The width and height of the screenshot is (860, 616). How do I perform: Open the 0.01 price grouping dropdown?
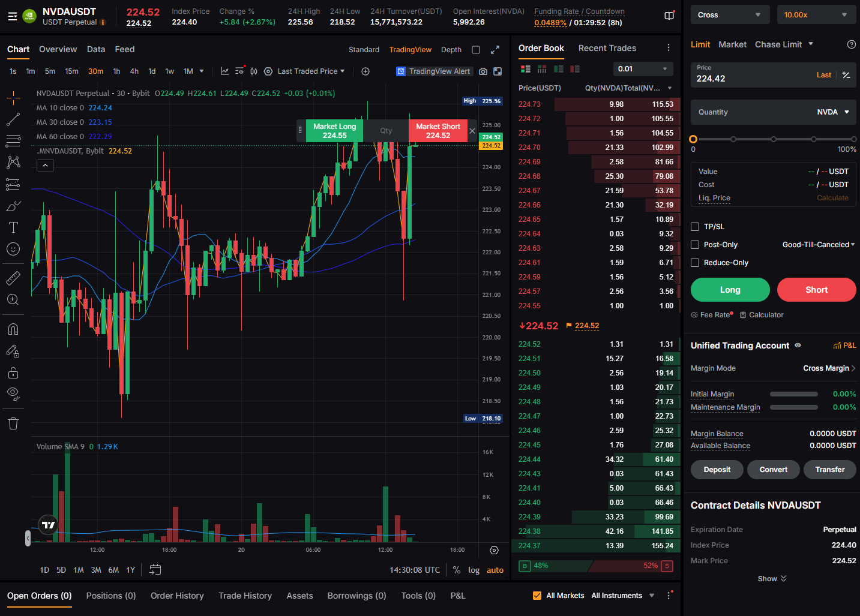(x=643, y=69)
